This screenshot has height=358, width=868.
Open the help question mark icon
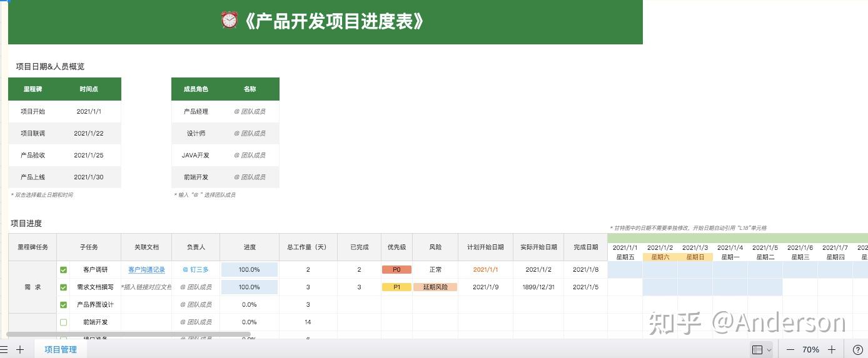point(857,350)
